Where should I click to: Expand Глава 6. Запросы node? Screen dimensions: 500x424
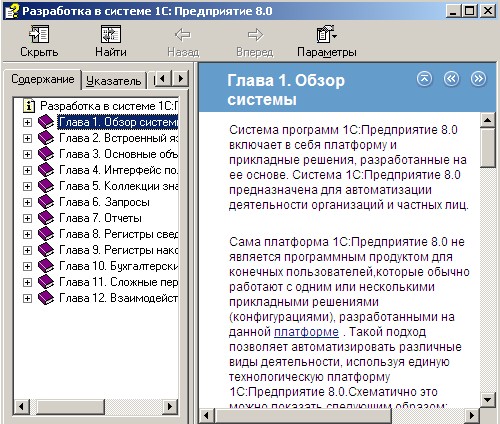pyautogui.click(x=27, y=202)
